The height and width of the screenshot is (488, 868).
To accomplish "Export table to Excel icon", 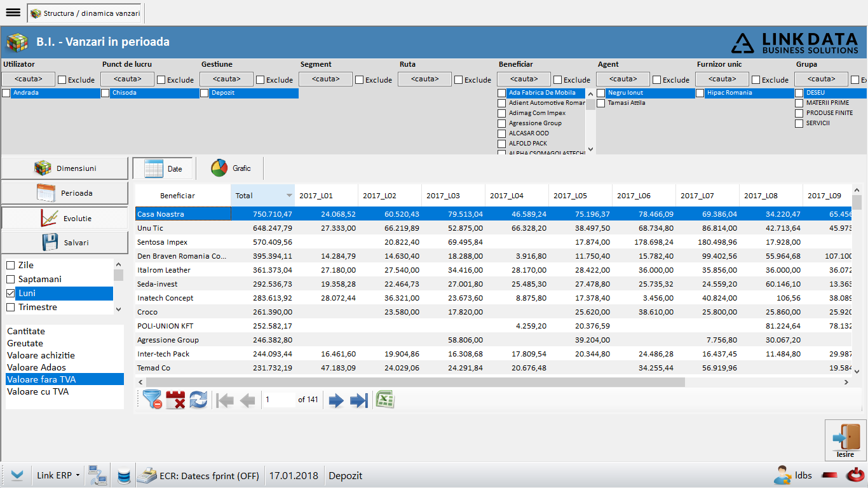I will [x=385, y=400].
